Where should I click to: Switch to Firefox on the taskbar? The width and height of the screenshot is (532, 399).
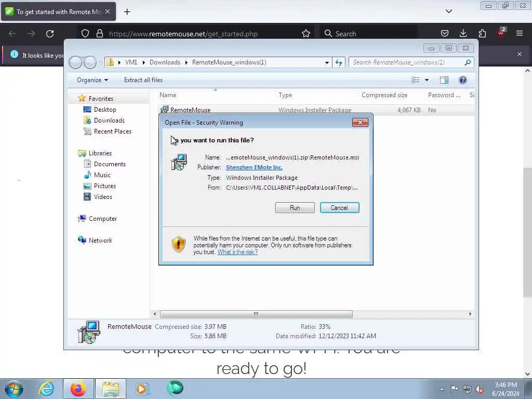coord(78,389)
